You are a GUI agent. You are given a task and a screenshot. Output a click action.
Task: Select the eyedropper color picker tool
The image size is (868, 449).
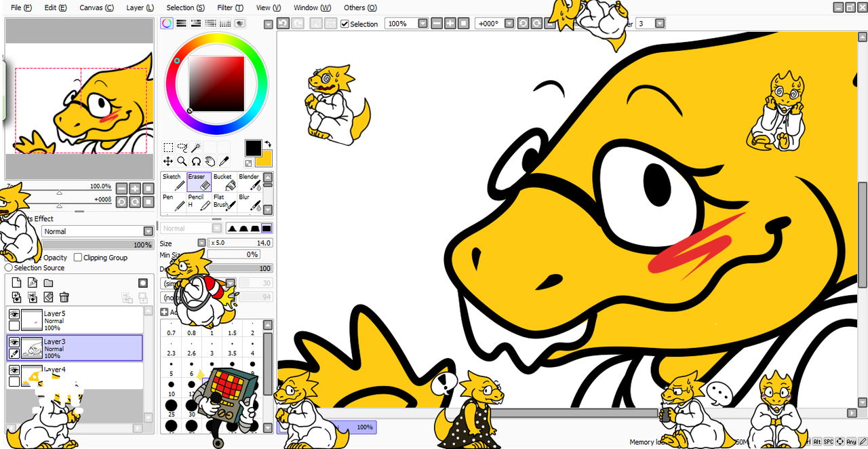224,161
